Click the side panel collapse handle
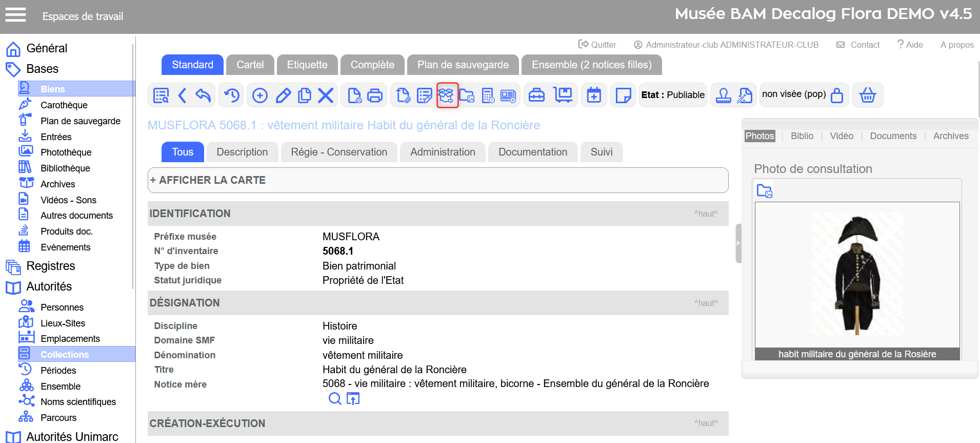The image size is (980, 443). point(738,243)
